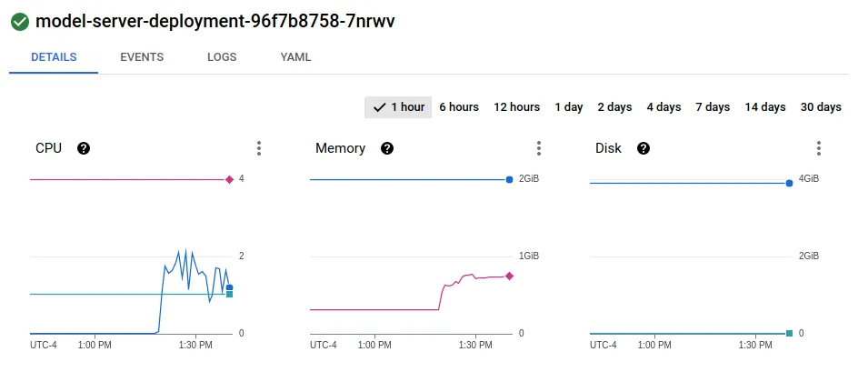Click the green pod status checkmark icon
The image size is (868, 382).
coord(19,21)
